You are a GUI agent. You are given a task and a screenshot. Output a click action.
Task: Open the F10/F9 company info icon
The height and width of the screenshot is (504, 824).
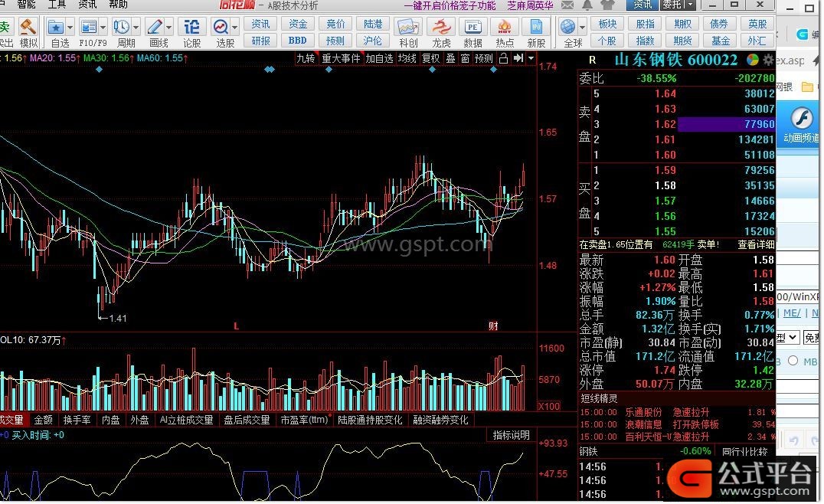click(x=89, y=27)
